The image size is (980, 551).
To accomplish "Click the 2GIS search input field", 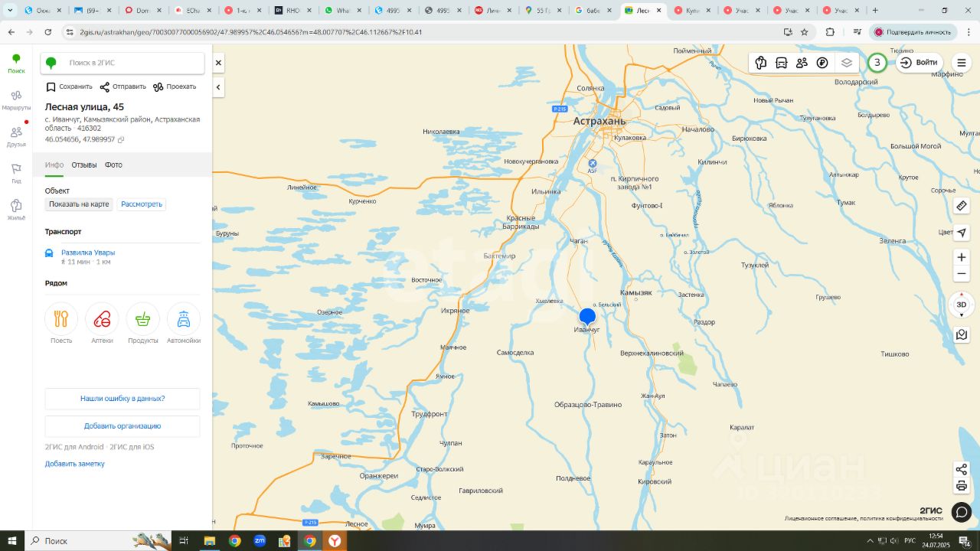I will 122,63.
